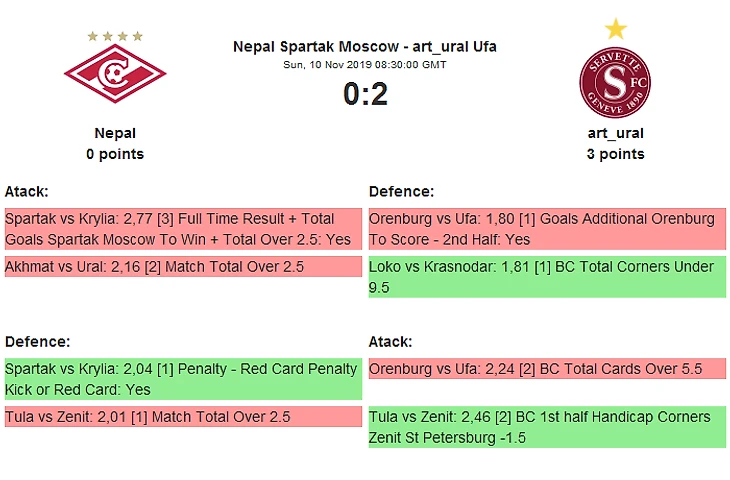Screen dimensions: 730x480
Task: Click art_ural's Defence section heading
Action: click(401, 191)
